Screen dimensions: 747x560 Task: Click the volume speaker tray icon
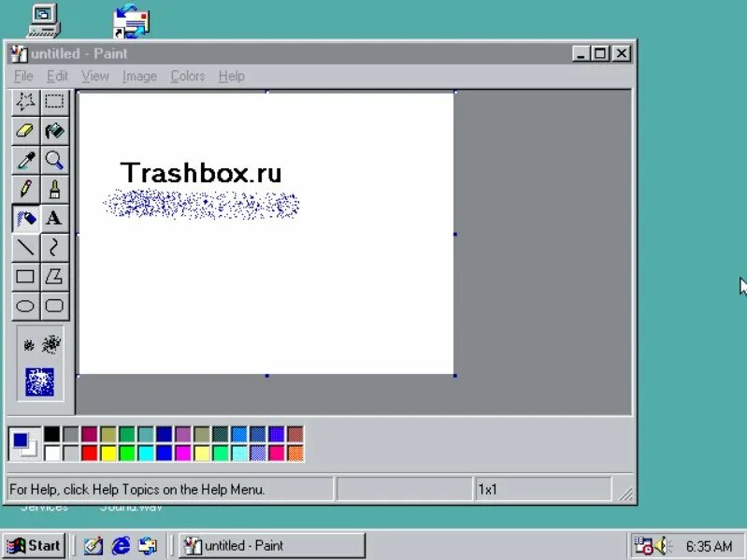coord(662,546)
